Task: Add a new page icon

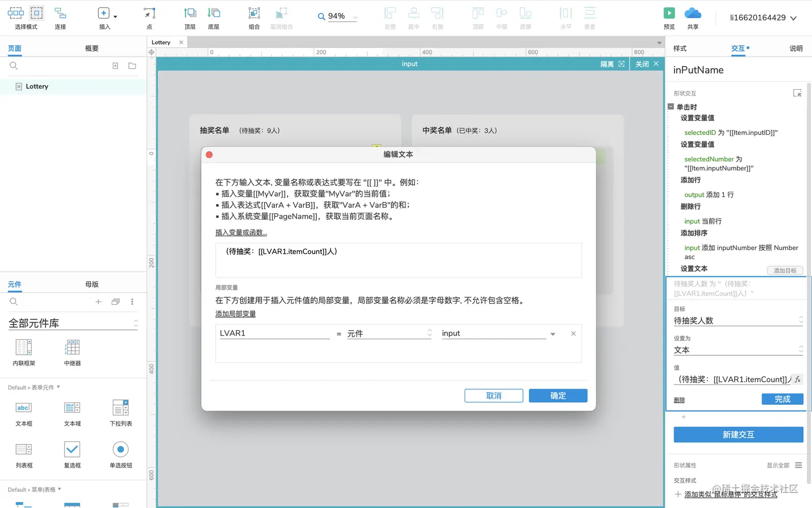Action: tap(115, 66)
